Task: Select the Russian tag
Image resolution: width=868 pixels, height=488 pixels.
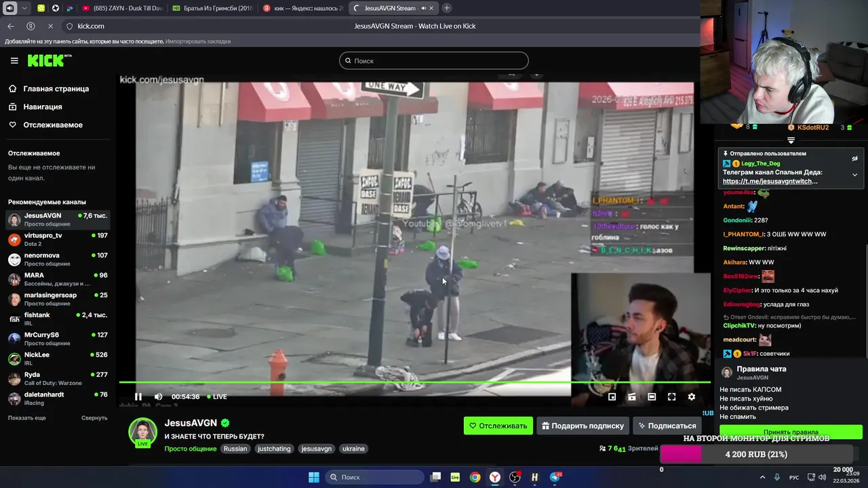Action: (x=235, y=449)
